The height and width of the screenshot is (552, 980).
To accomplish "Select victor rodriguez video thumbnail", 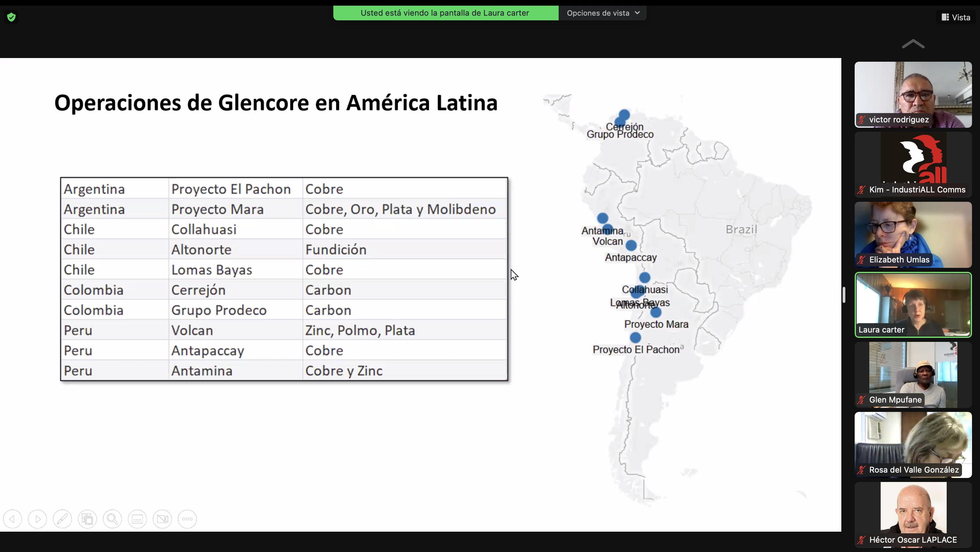I will click(913, 94).
